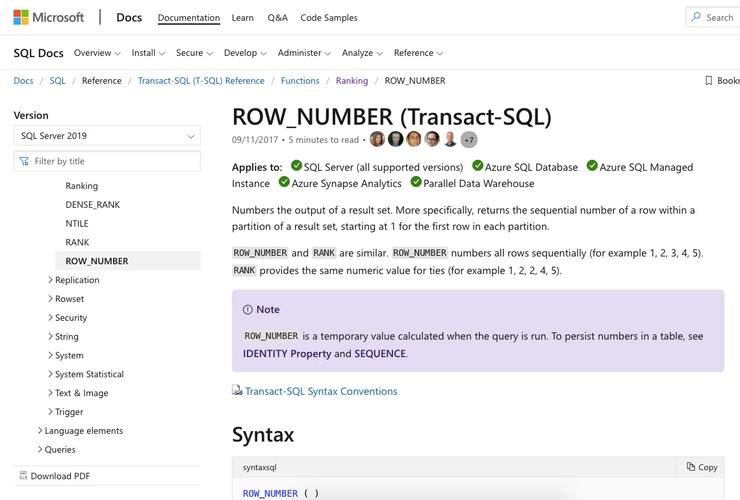Viewport: 740px width, 500px height.
Task: Open the IDENTITY Property link
Action: point(287,354)
